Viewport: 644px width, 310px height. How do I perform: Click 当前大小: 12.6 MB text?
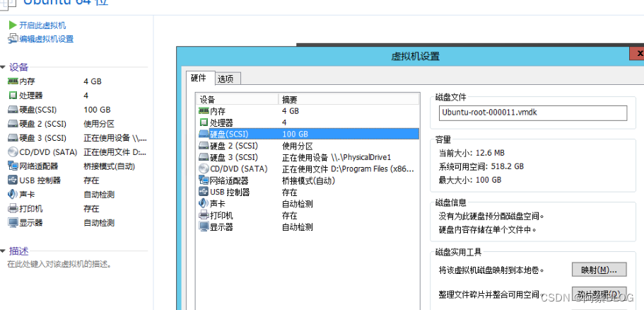[x=472, y=153]
